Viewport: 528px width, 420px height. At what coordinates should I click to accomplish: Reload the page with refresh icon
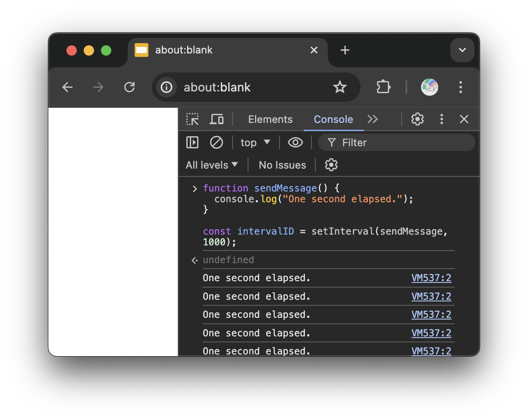129,88
